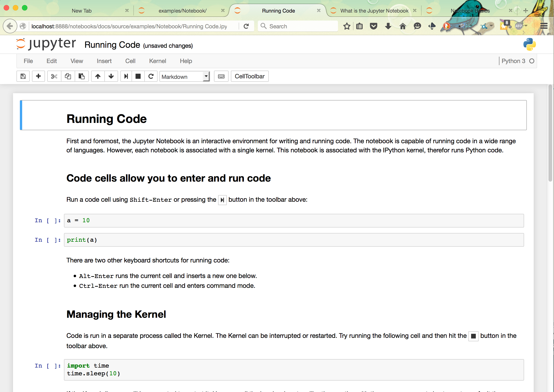Click inside the print(a) code cell

(x=290, y=240)
